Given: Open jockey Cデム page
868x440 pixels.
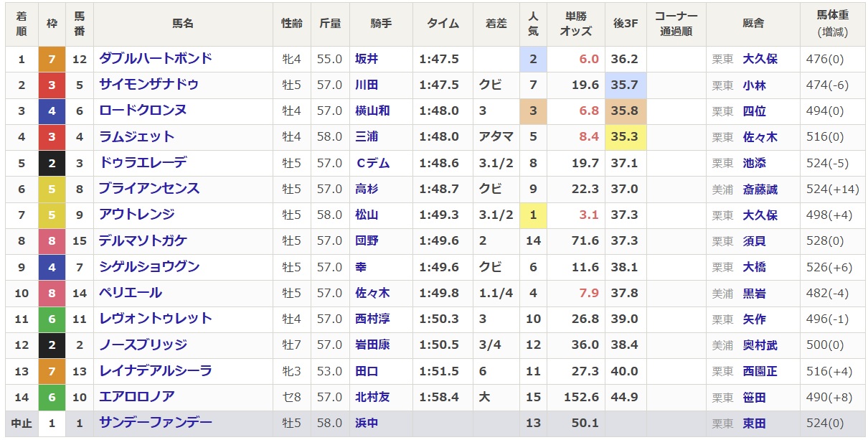Looking at the screenshot, I should point(372,163).
